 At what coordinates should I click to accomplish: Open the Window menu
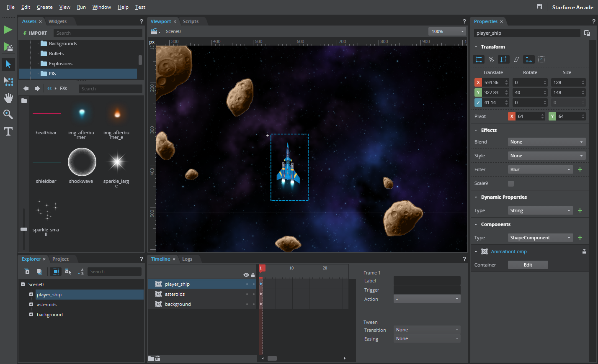102,7
